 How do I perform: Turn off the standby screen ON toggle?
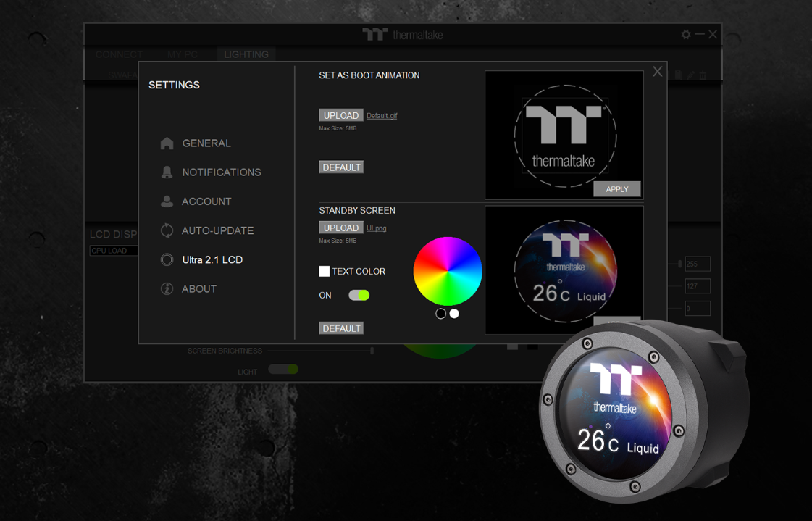[359, 295]
